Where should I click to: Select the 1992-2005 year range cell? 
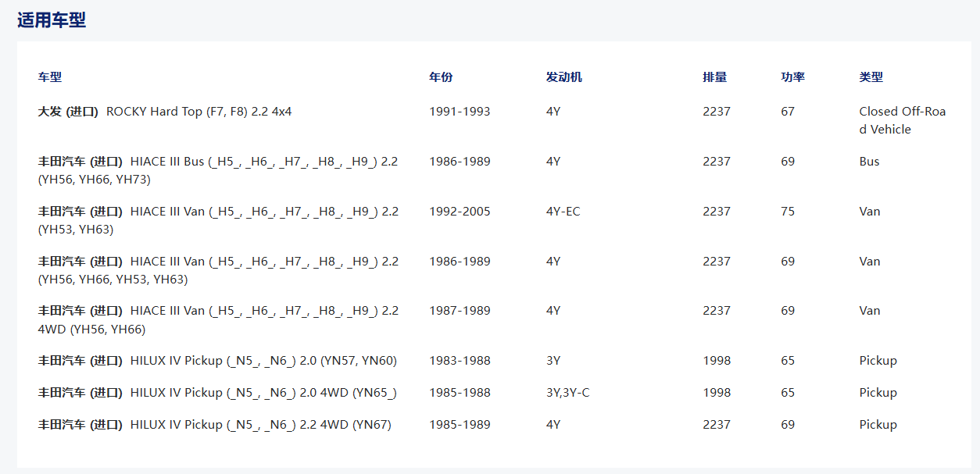pyautogui.click(x=460, y=212)
